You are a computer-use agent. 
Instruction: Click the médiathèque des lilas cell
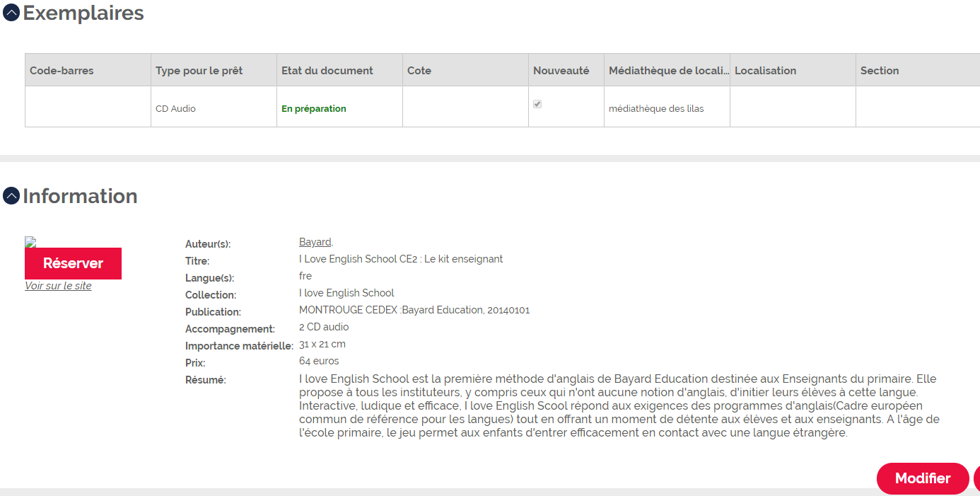point(667,107)
